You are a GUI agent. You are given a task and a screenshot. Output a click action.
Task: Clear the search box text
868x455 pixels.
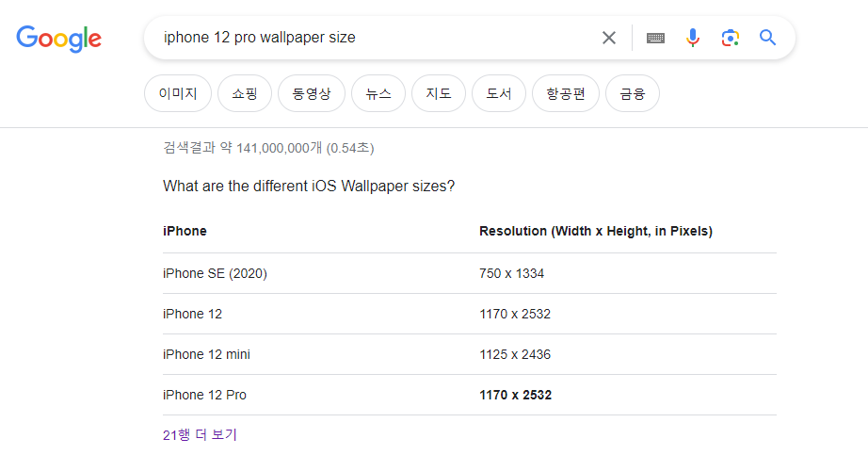[x=609, y=38]
